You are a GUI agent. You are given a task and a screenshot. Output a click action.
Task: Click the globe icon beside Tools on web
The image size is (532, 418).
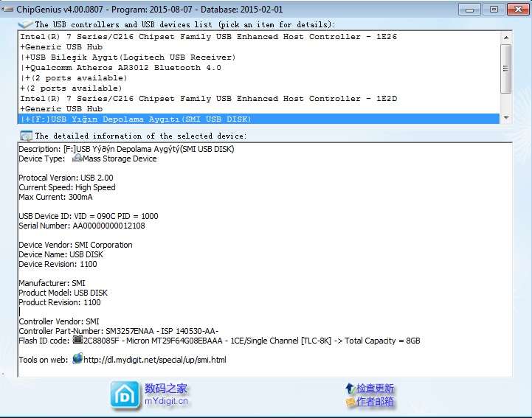[x=77, y=359]
